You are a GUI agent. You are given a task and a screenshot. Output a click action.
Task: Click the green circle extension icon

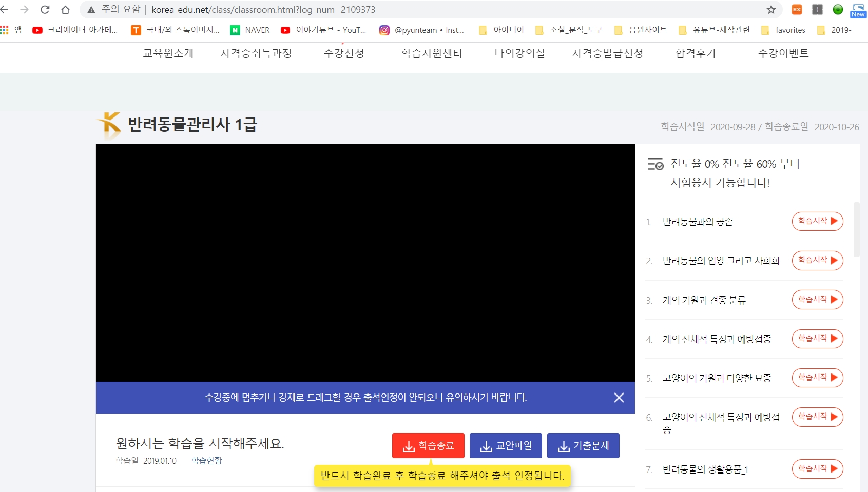[838, 9]
